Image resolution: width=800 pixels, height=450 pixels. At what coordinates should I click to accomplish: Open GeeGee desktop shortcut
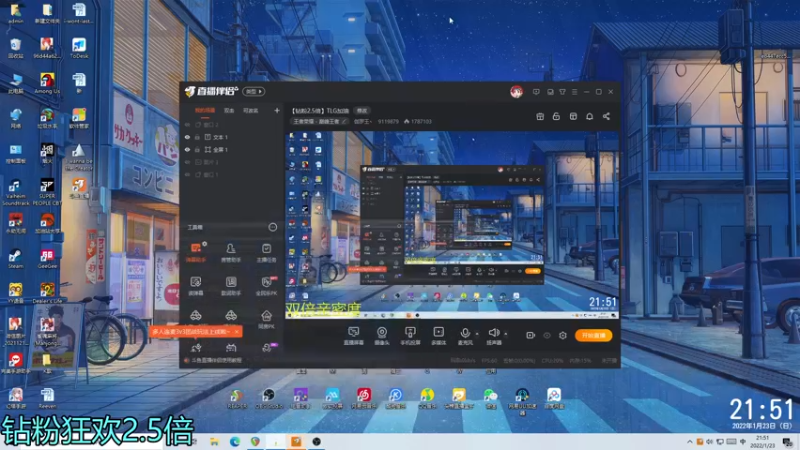pyautogui.click(x=47, y=259)
